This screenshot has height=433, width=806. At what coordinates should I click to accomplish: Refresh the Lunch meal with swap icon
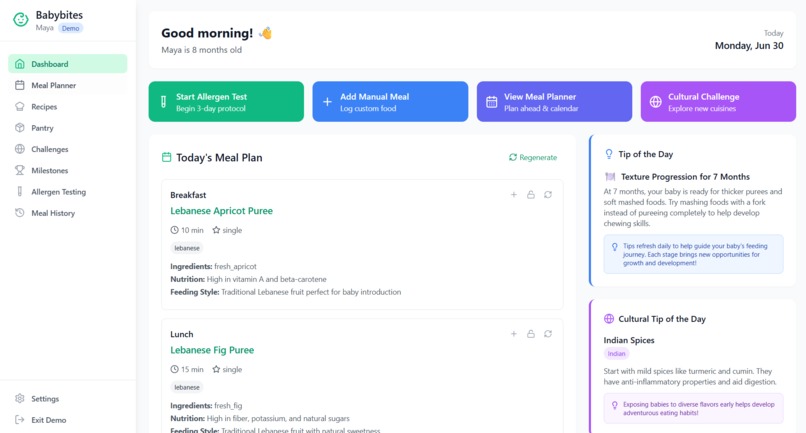point(548,334)
